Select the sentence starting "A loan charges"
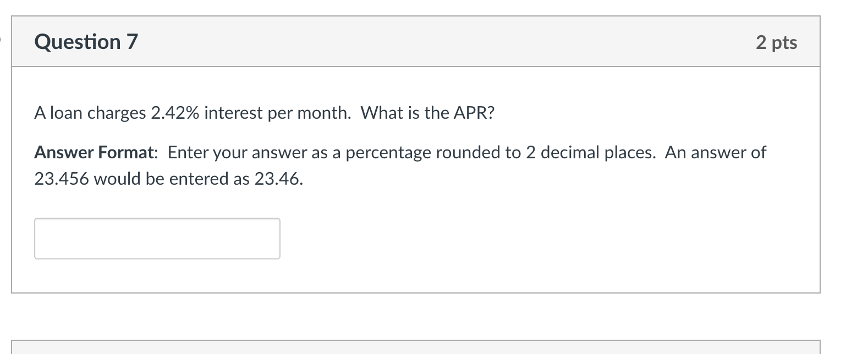The width and height of the screenshot is (868, 354). tap(264, 112)
